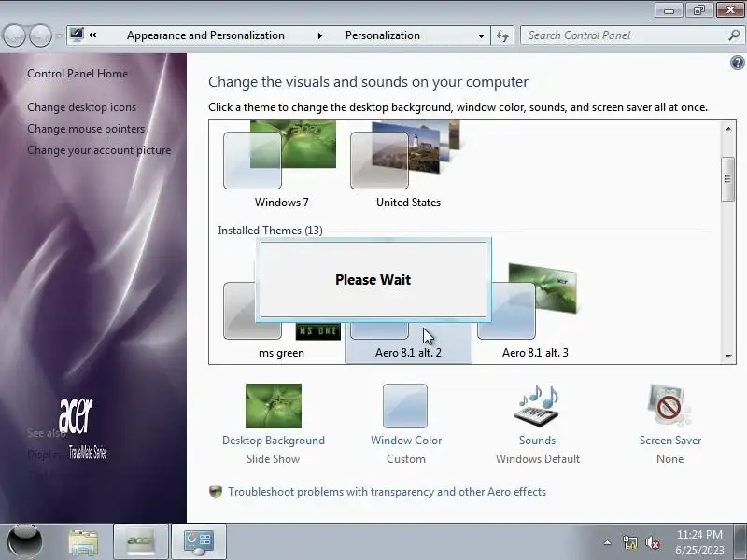The image size is (747, 560).
Task: Open Troubleshoot problems with transparency link
Action: click(387, 492)
